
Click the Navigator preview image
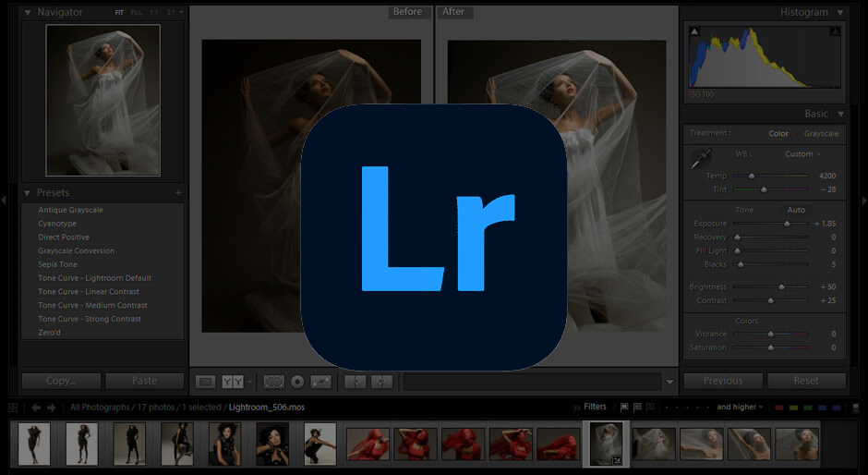point(103,101)
